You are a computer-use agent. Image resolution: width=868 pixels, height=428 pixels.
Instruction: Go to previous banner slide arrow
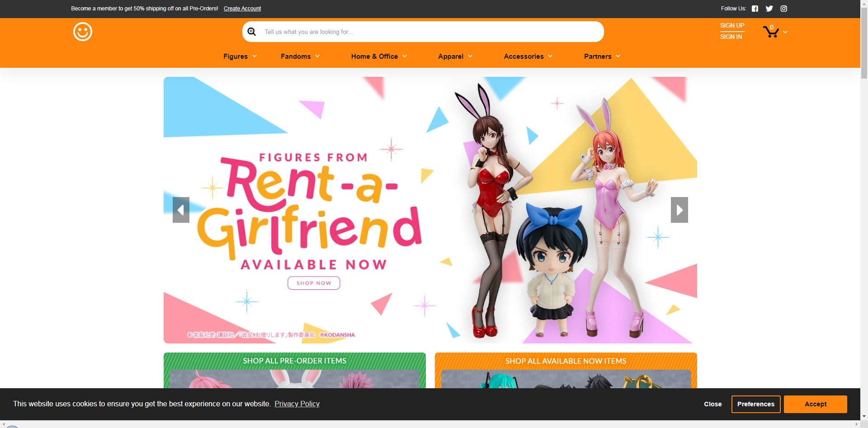pos(181,210)
